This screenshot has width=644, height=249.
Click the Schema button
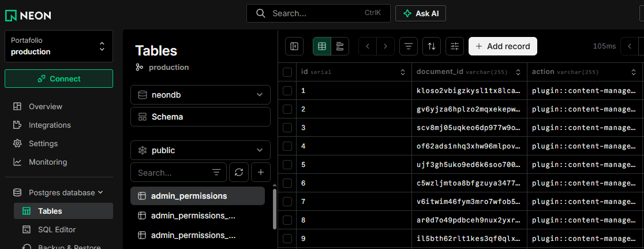pos(200,117)
